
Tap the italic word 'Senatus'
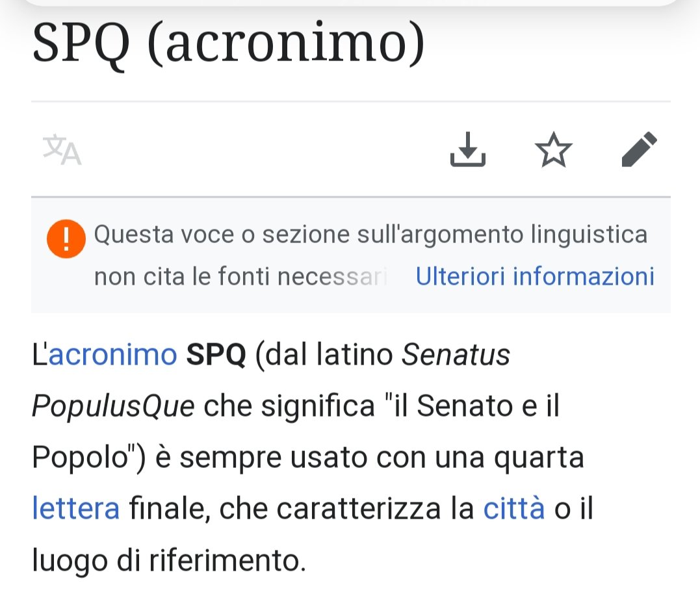coord(456,355)
